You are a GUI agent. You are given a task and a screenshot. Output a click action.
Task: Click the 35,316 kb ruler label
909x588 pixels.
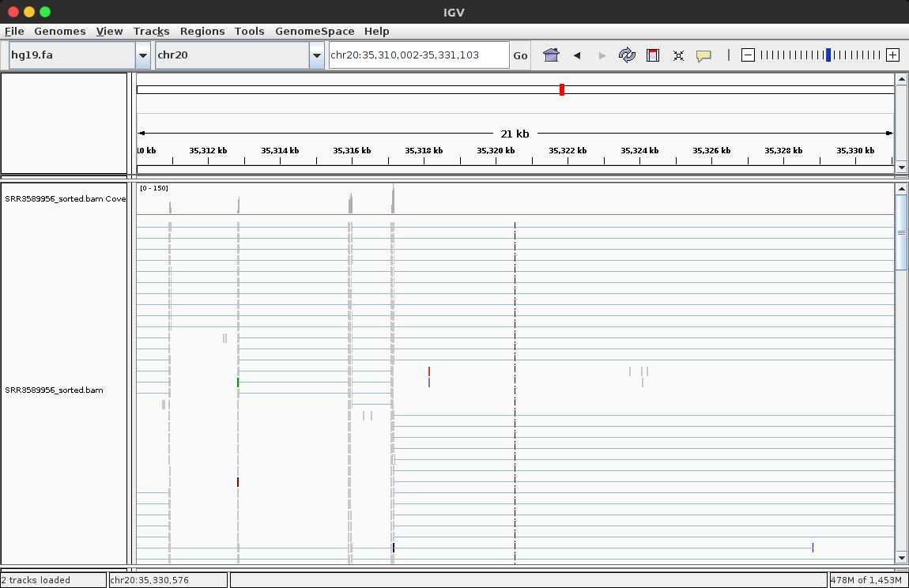click(352, 150)
